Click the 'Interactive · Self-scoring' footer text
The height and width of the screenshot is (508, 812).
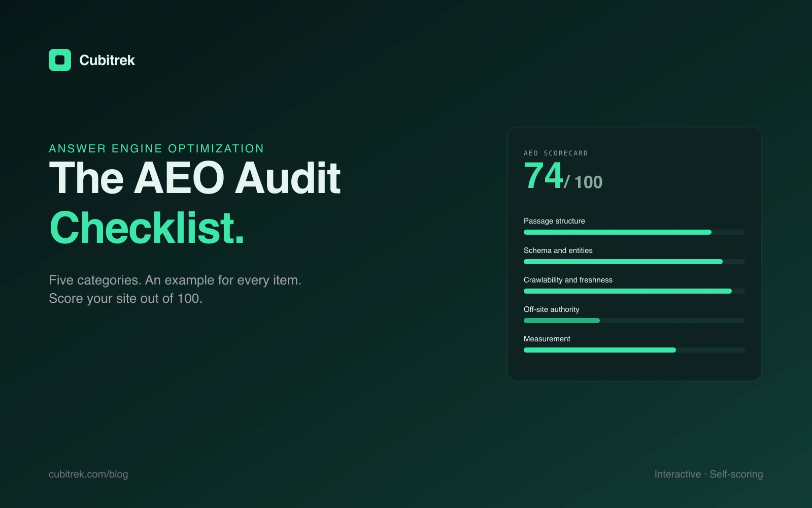click(708, 474)
